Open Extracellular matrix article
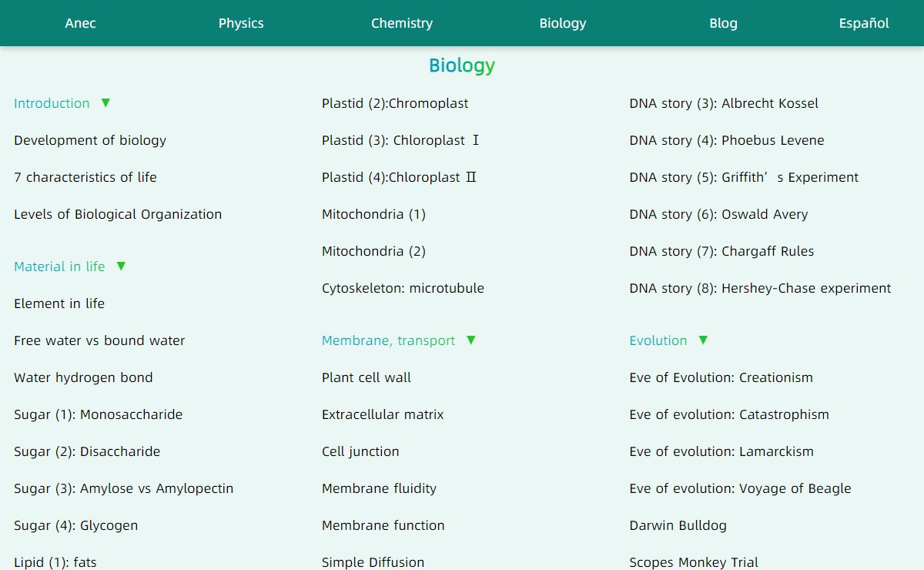 point(383,414)
